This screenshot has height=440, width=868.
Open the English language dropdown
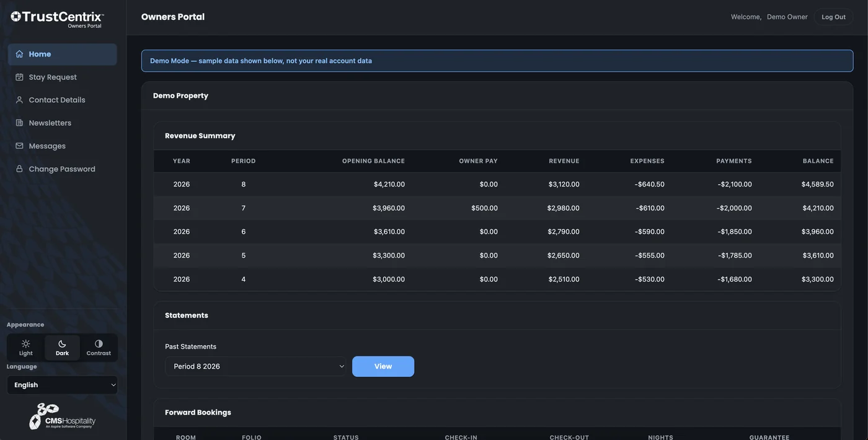(62, 385)
